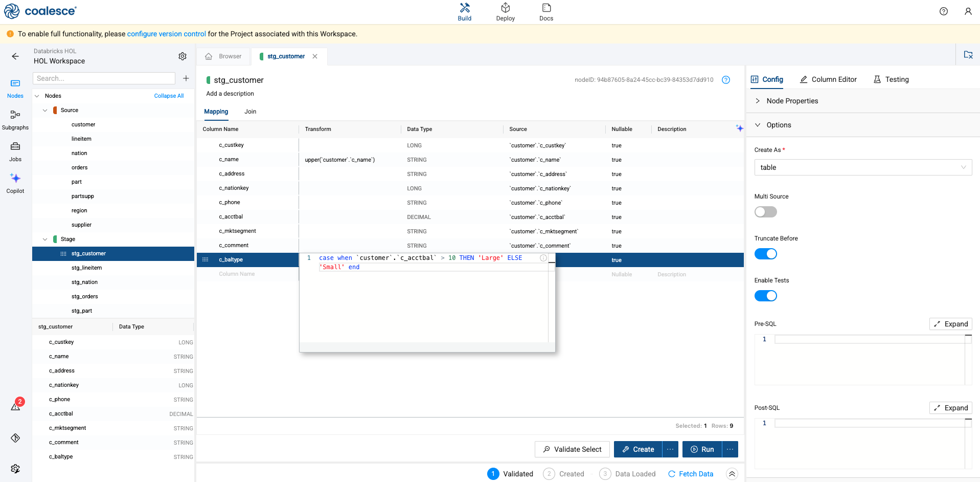Toggle the Multi Source switch
The height and width of the screenshot is (482, 980).
click(765, 212)
